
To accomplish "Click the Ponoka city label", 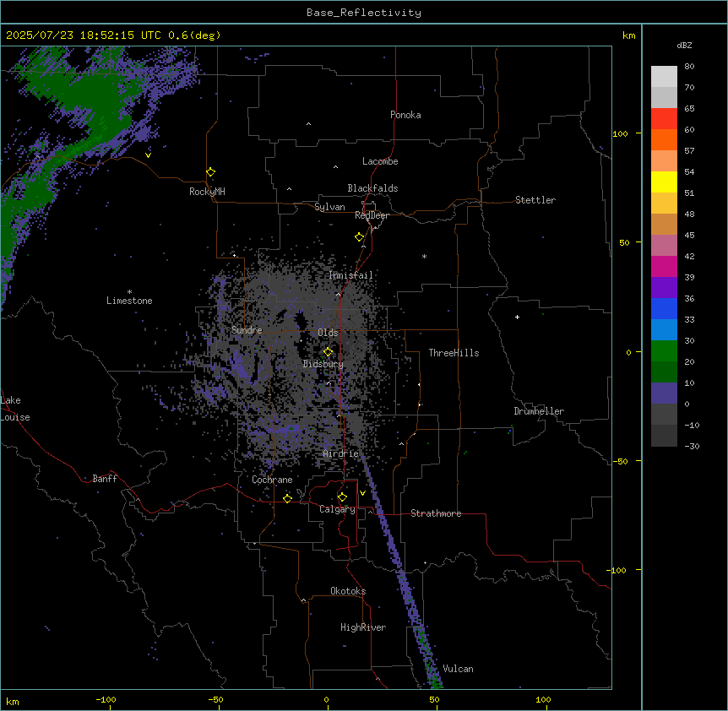I will [405, 115].
